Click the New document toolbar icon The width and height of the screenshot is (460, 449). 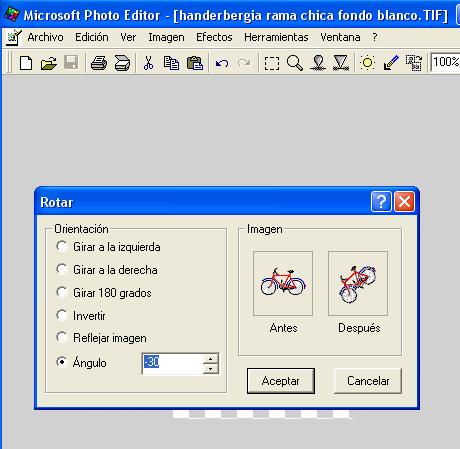pos(26,63)
